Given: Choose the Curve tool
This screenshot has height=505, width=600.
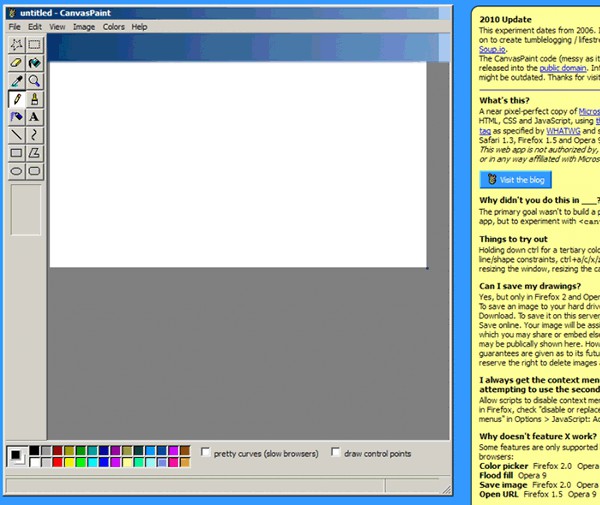Looking at the screenshot, I should pyautogui.click(x=34, y=135).
